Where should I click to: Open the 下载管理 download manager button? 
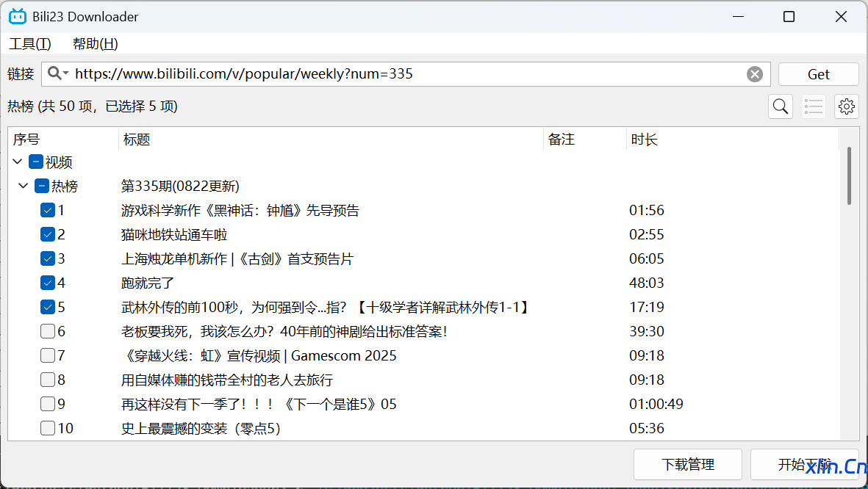point(687,465)
